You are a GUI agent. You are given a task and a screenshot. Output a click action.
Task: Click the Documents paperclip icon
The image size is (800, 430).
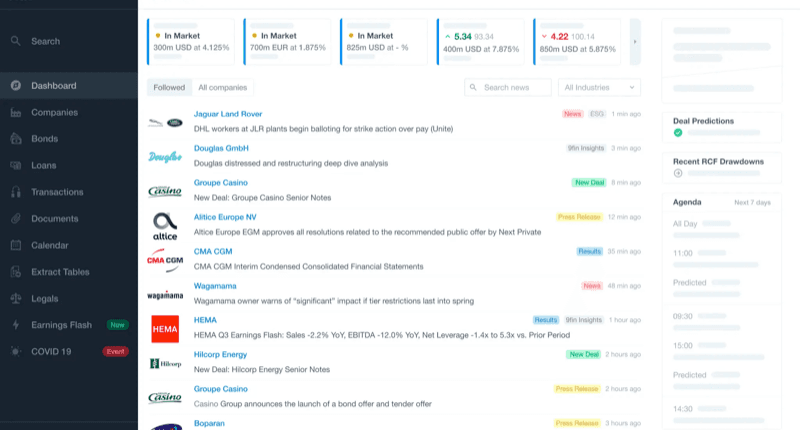pyautogui.click(x=16, y=219)
